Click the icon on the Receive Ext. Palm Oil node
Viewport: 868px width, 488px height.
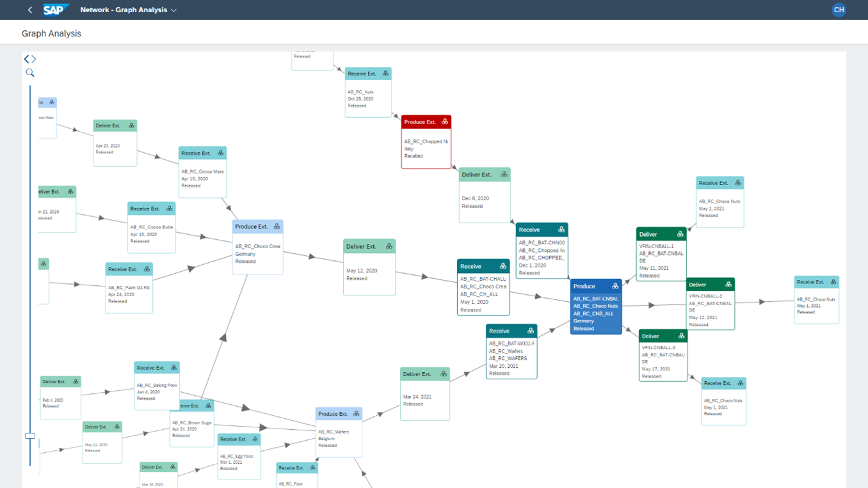coord(146,269)
